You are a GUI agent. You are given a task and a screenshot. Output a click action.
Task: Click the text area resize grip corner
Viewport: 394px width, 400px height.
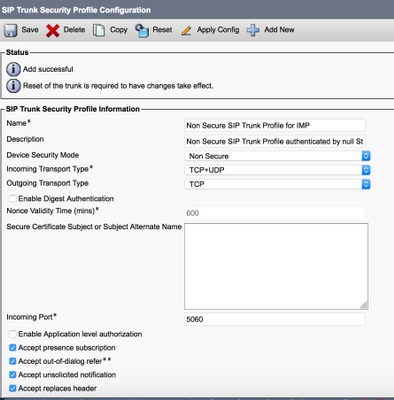coord(364,305)
